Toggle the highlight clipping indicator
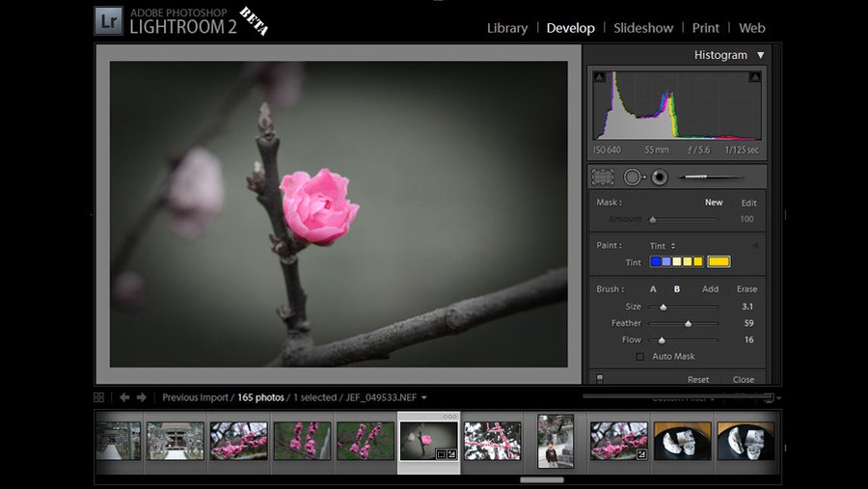 (x=754, y=77)
